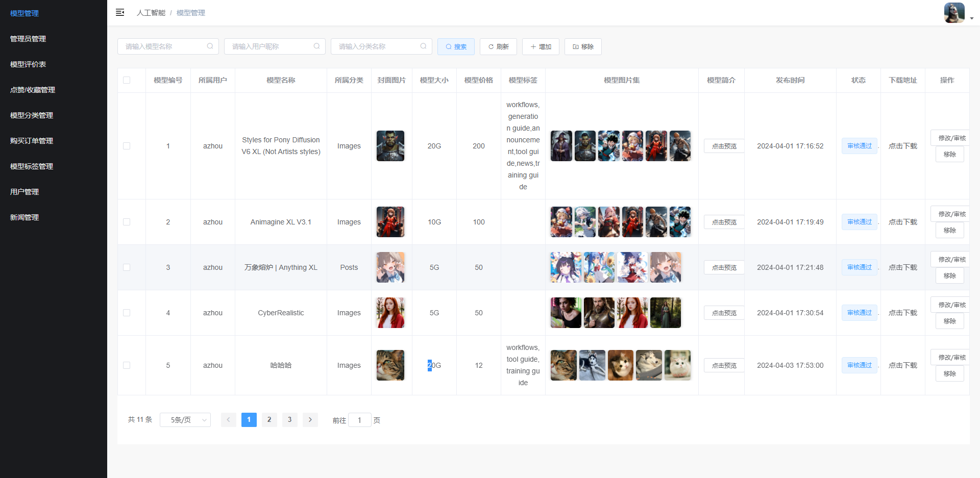Click the cover image of CyberRealistic model
This screenshot has height=478, width=980.
pos(390,313)
